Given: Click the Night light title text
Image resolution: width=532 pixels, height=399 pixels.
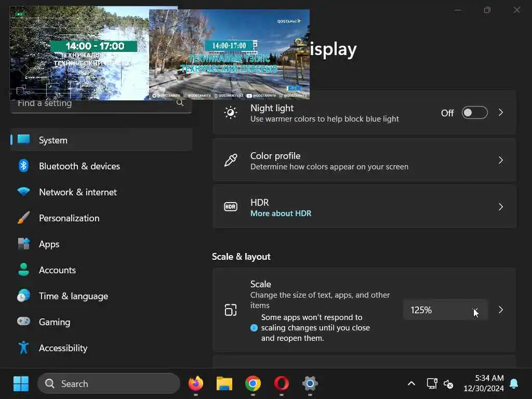Looking at the screenshot, I should [272, 108].
